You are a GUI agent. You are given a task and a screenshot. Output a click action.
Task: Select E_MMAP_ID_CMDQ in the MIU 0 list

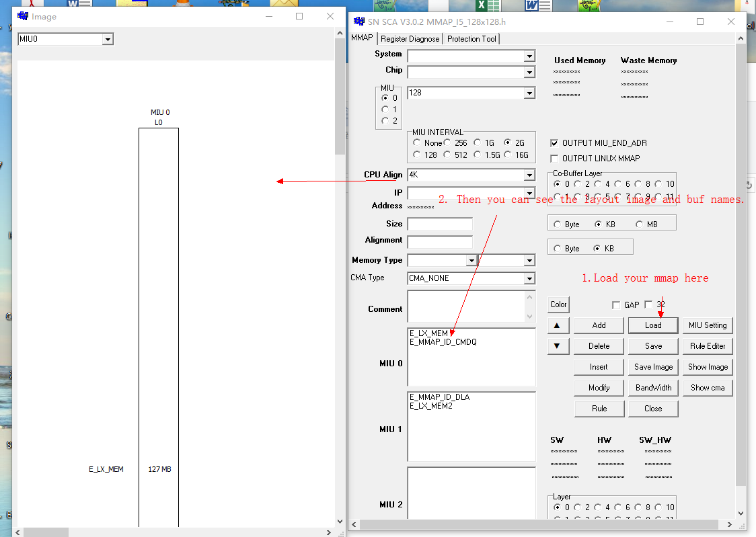[443, 342]
